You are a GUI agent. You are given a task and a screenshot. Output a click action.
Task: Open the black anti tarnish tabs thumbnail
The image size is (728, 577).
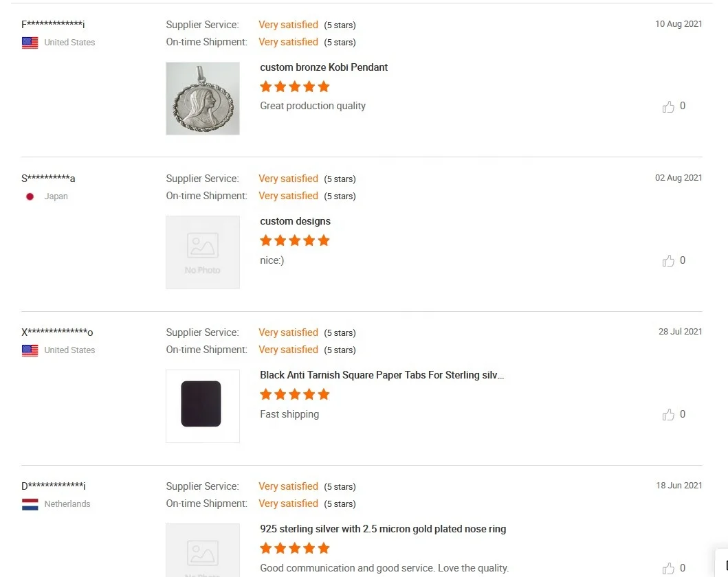pos(203,406)
